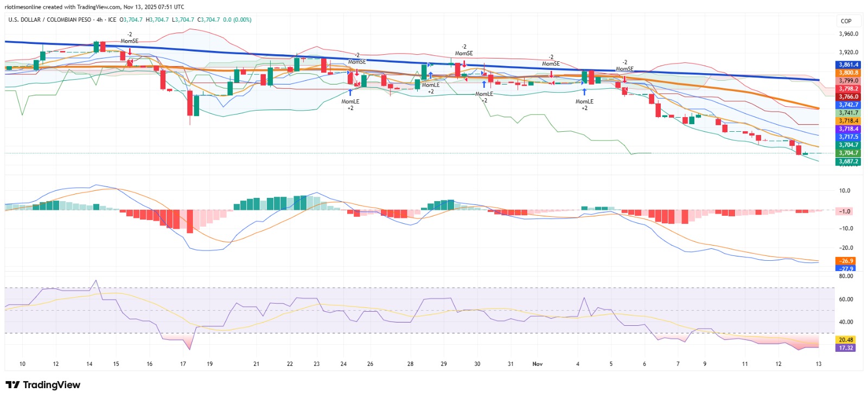Select the dark blue 3,861.4 price tag
The height and width of the screenshot is (399, 868).
coord(848,65)
